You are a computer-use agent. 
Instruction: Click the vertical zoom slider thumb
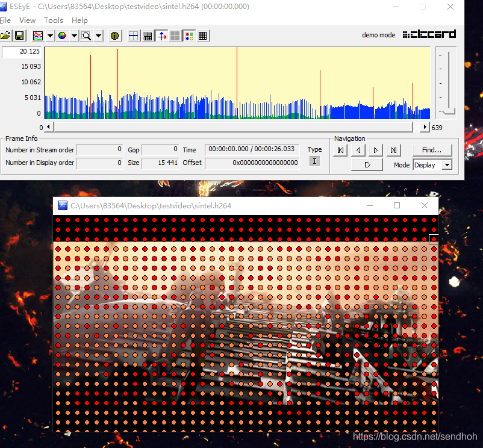click(x=448, y=111)
